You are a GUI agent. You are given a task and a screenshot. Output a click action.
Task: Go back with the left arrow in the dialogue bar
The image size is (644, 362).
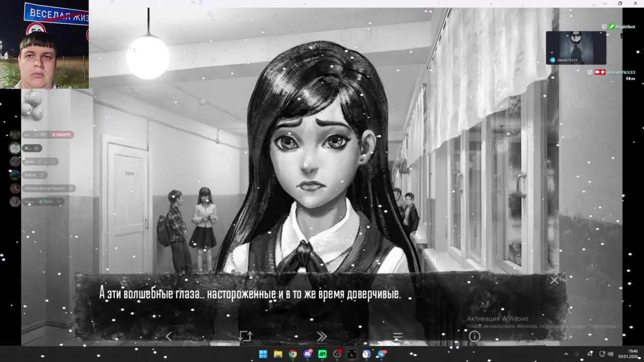click(x=169, y=336)
